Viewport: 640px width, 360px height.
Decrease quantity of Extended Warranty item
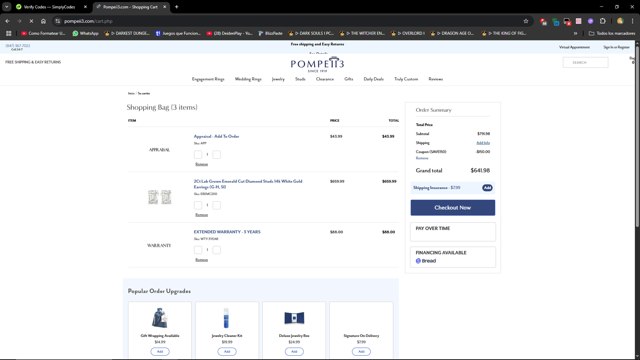tap(198, 250)
